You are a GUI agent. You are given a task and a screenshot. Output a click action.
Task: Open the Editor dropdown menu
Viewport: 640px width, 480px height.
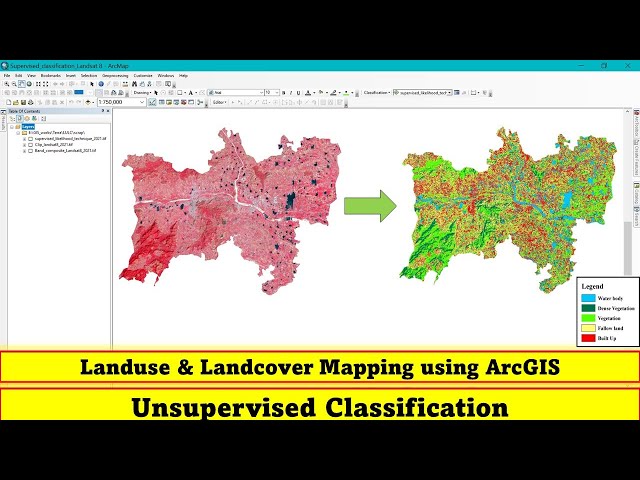click(220, 102)
